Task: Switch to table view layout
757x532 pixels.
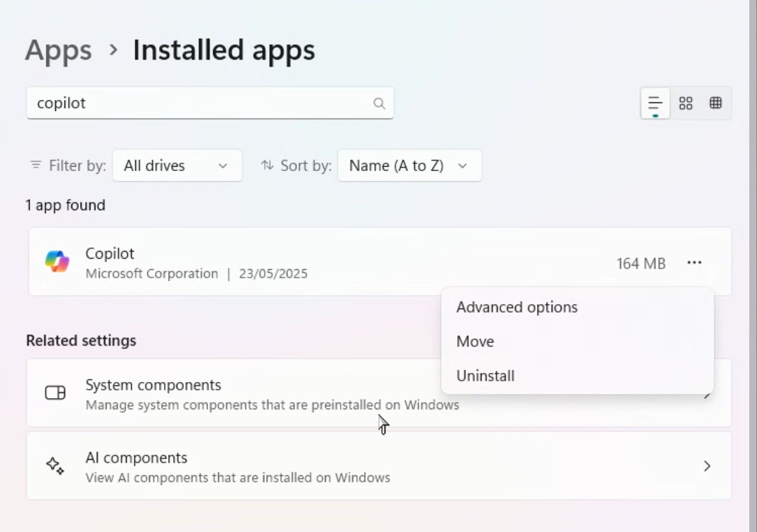Action: (x=716, y=104)
